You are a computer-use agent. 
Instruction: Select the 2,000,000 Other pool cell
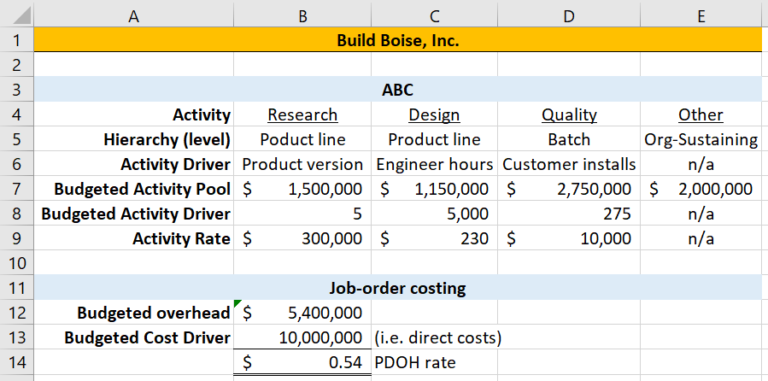point(701,189)
